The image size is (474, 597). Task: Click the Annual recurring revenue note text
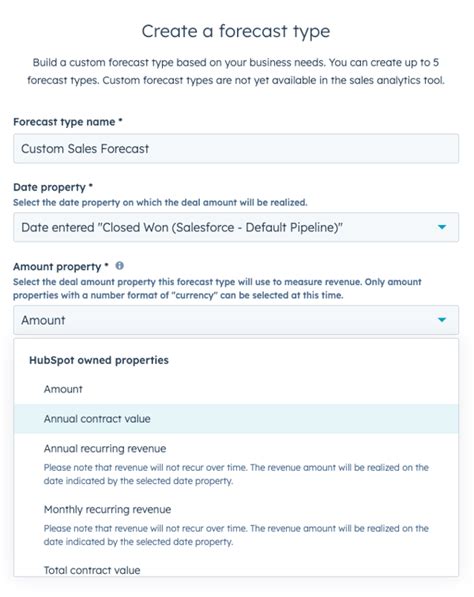click(x=236, y=474)
